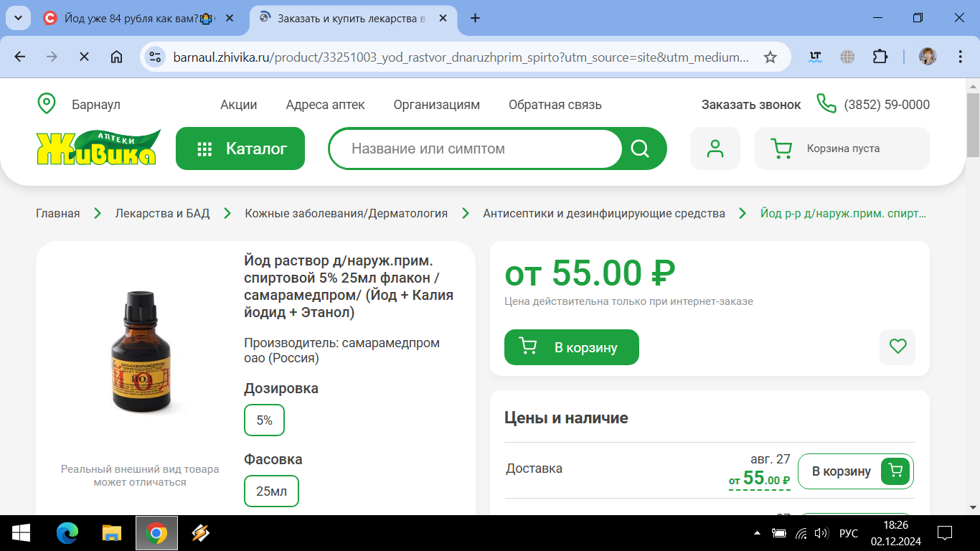The height and width of the screenshot is (551, 980).
Task: Click green cart icon in Доставка row
Action: point(895,471)
